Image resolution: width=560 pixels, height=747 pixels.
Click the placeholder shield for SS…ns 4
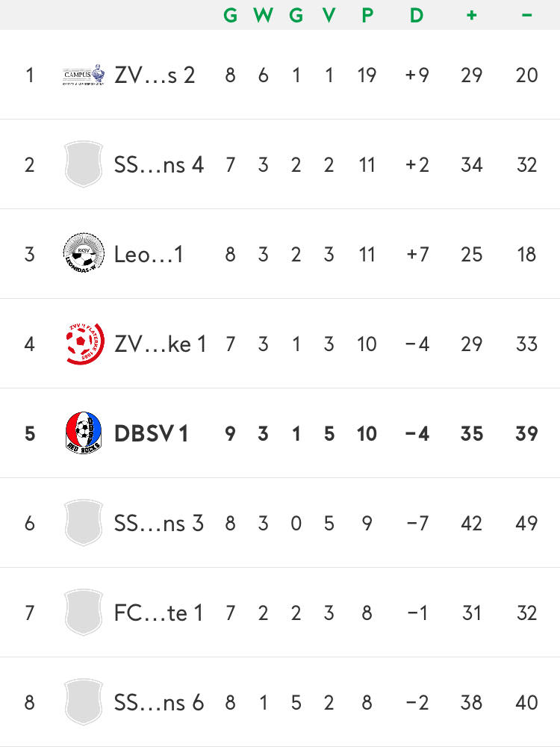pyautogui.click(x=84, y=164)
